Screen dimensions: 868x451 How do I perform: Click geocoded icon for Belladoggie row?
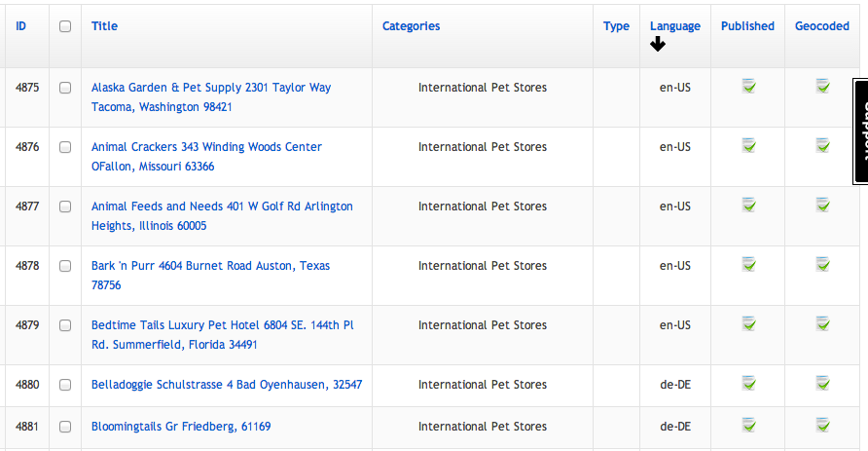tap(822, 383)
